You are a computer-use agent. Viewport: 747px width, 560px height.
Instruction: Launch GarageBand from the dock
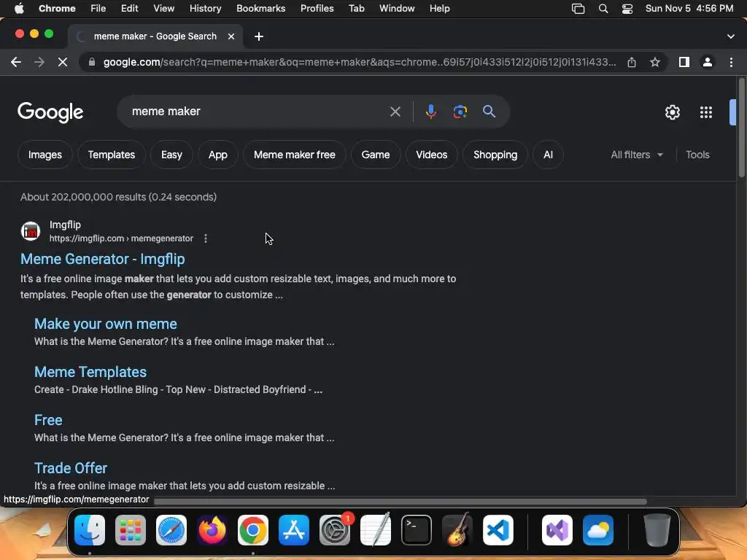click(457, 530)
